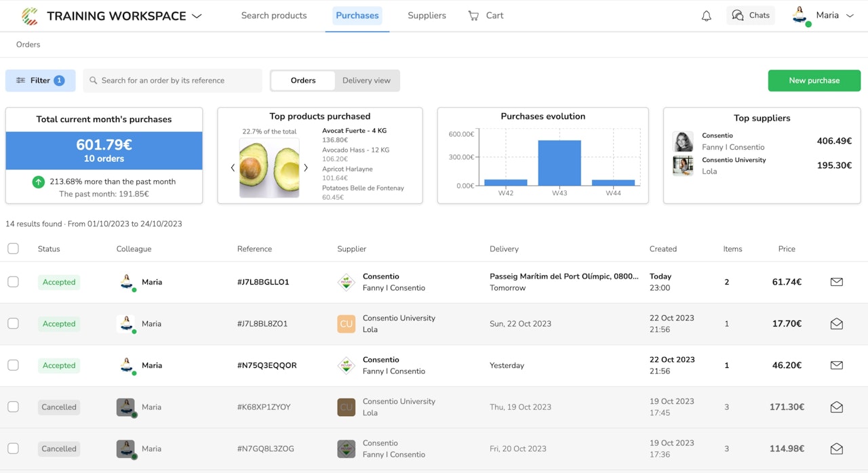Open message envelope for order #J7L8BGLLO1
868x473 pixels.
click(836, 282)
